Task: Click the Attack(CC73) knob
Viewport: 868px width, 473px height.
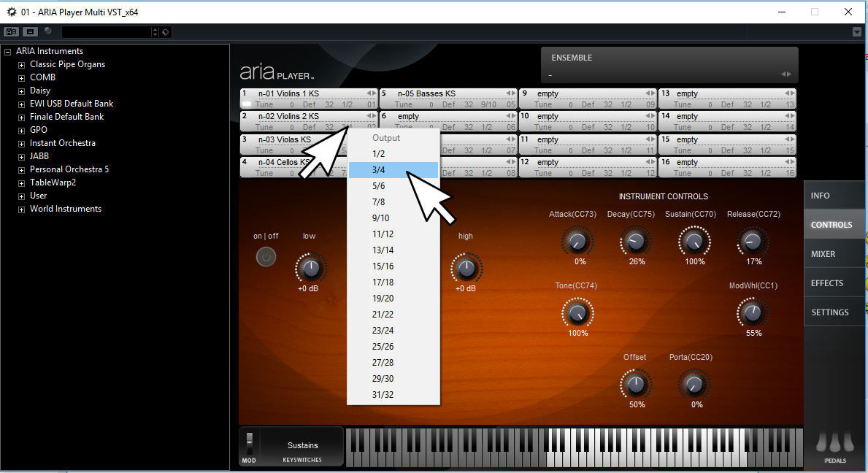Action: (x=577, y=242)
